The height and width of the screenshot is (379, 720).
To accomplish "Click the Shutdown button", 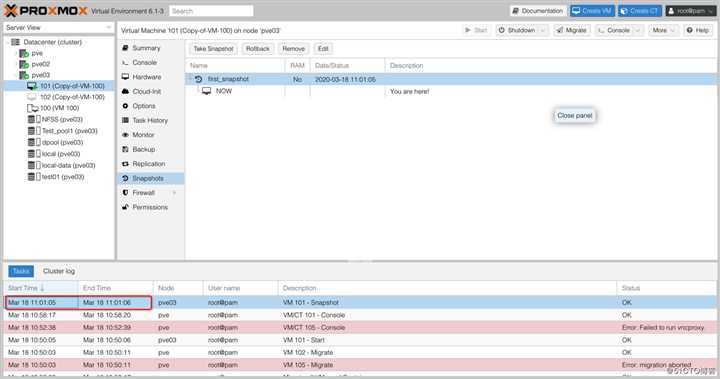I will (x=517, y=30).
